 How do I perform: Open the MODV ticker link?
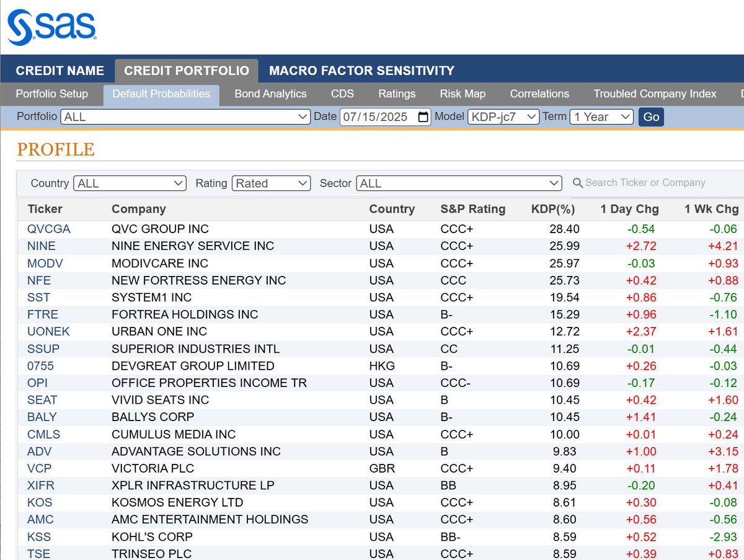pyautogui.click(x=45, y=263)
